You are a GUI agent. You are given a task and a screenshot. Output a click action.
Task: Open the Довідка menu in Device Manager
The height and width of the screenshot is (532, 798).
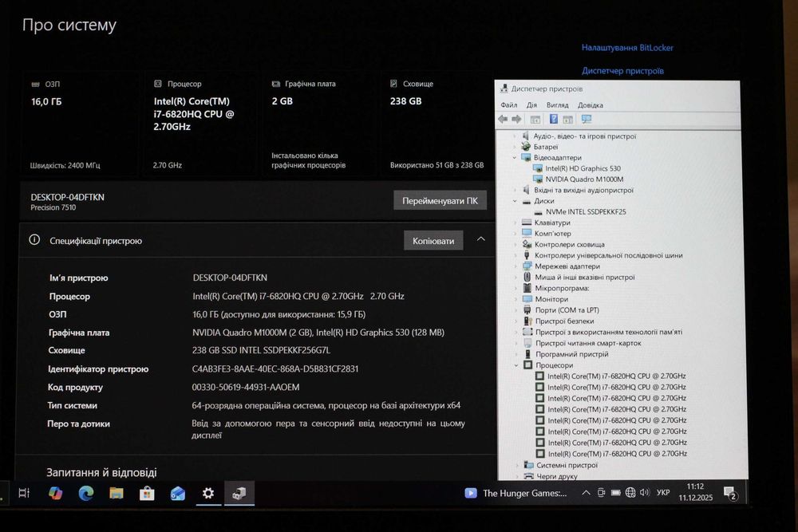pos(591,104)
